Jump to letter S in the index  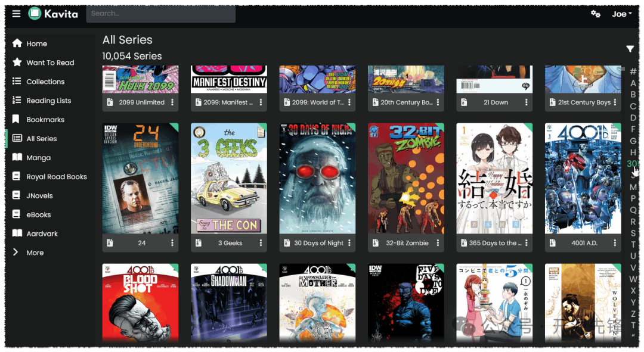633,233
